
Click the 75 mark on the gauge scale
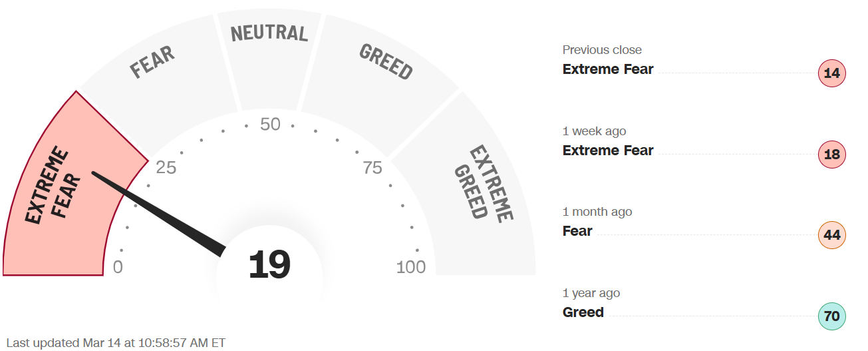click(x=372, y=168)
